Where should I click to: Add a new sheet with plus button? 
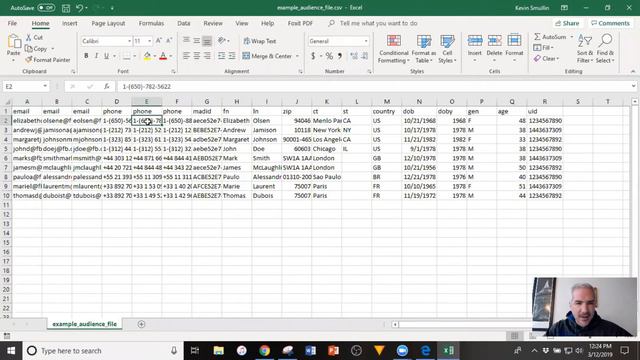[141, 324]
